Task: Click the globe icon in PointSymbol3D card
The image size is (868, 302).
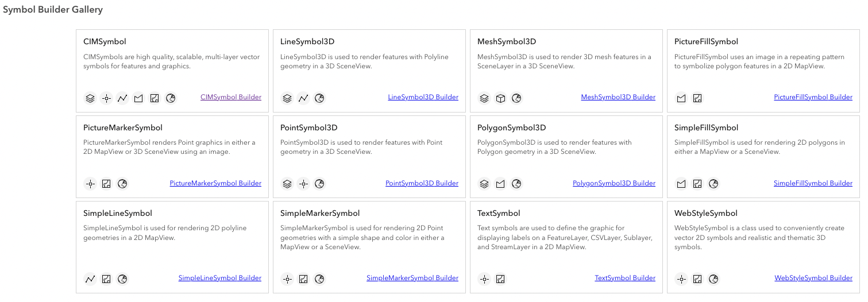Action: [x=319, y=184]
